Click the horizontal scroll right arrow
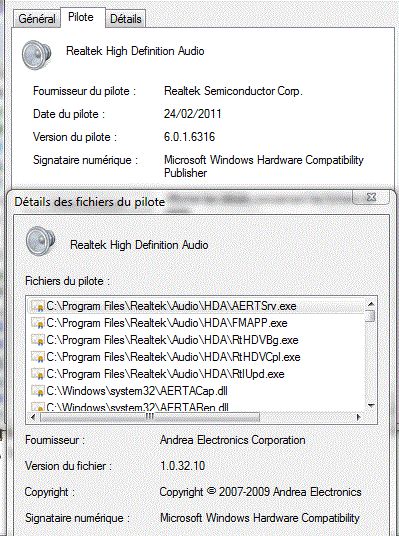This screenshot has width=399, height=536. click(358, 417)
